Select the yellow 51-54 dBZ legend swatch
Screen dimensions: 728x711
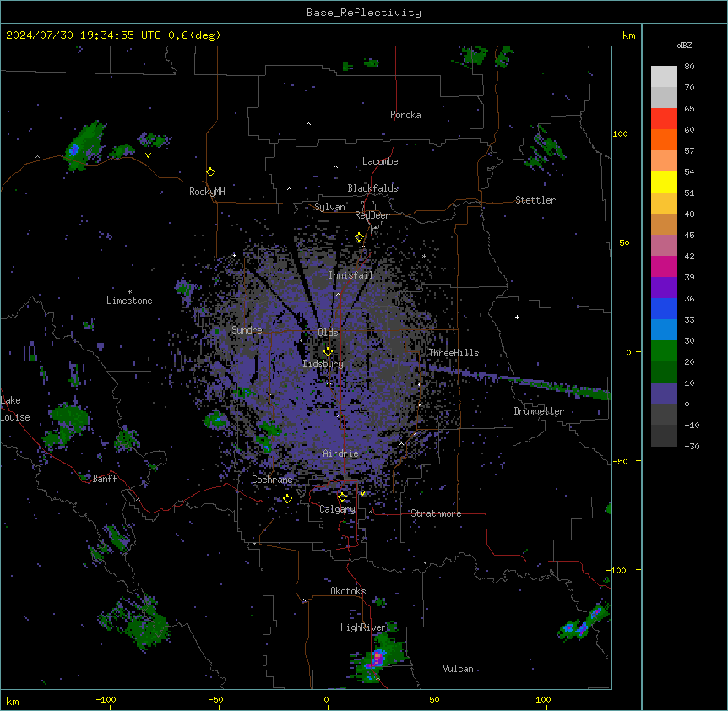pos(664,182)
